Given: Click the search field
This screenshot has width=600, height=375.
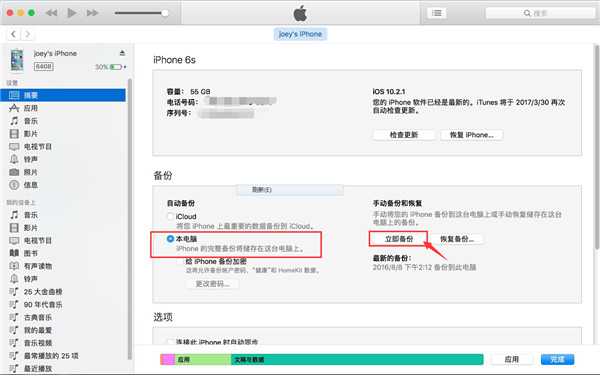Looking at the screenshot, I should [540, 13].
